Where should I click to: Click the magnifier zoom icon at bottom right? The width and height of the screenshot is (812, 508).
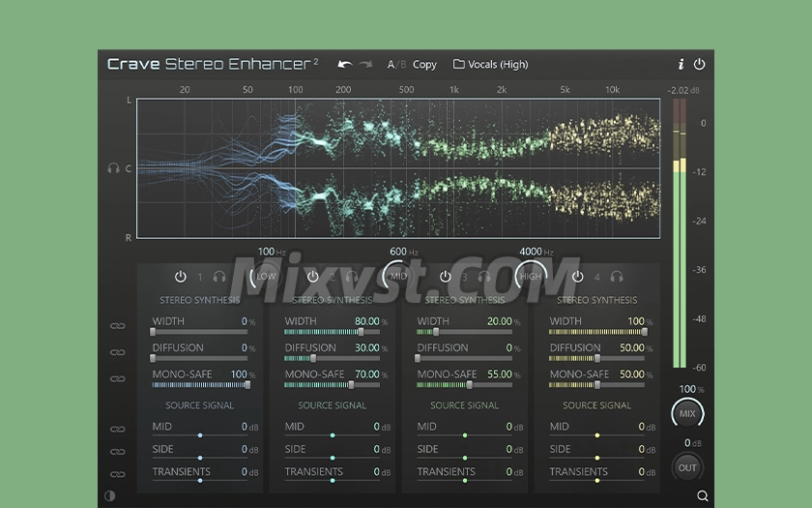click(x=703, y=495)
